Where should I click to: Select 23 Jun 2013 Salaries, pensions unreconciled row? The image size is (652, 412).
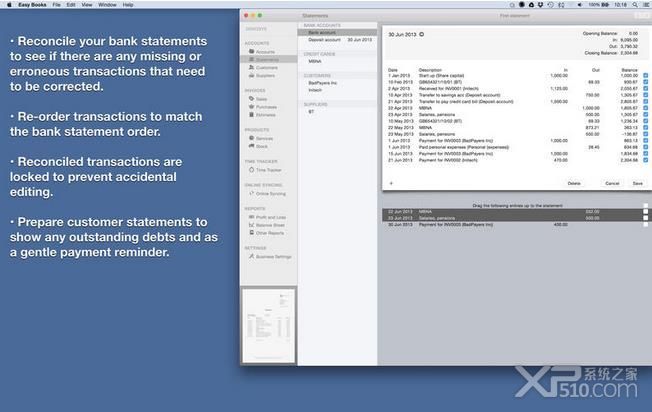pos(515,218)
